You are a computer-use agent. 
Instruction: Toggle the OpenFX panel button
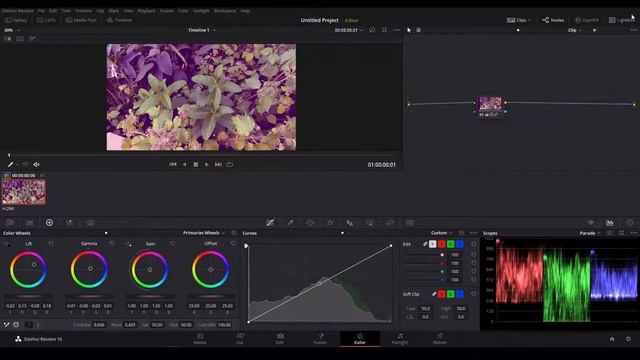click(587, 20)
